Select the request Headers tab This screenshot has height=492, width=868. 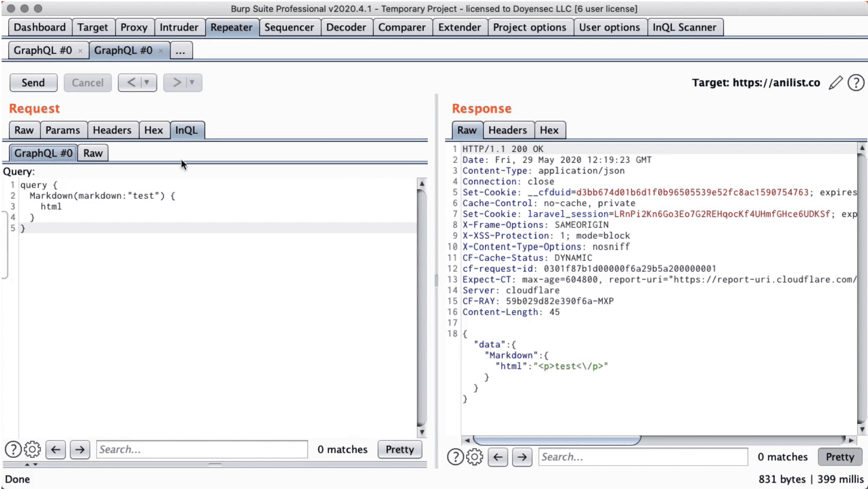click(112, 130)
